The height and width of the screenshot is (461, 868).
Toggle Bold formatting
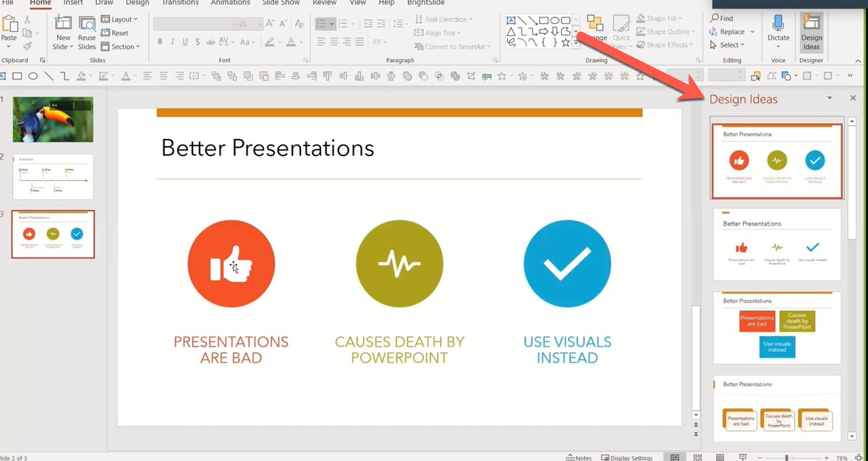tap(160, 42)
